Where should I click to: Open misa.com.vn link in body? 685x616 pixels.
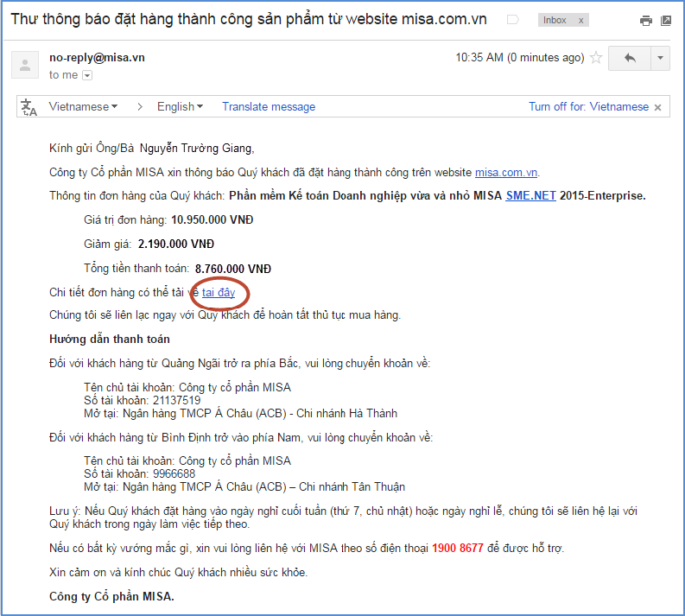click(x=506, y=173)
